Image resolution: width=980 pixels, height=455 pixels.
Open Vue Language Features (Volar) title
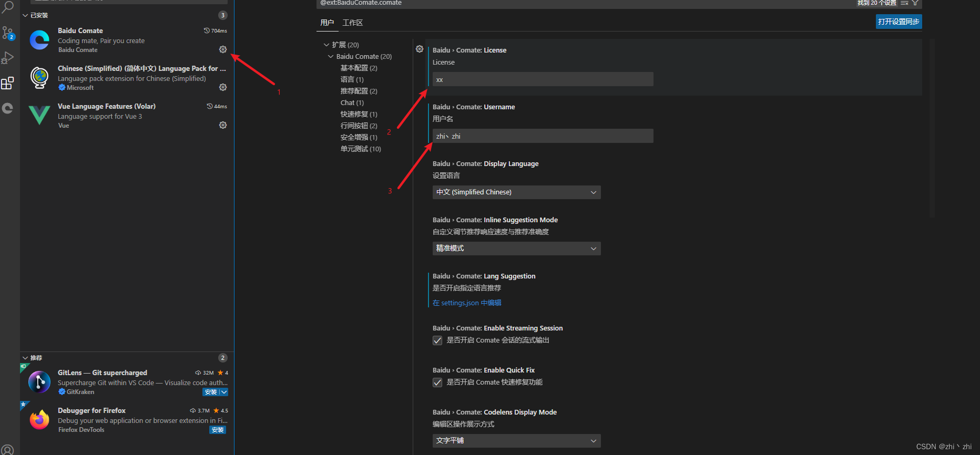point(107,106)
